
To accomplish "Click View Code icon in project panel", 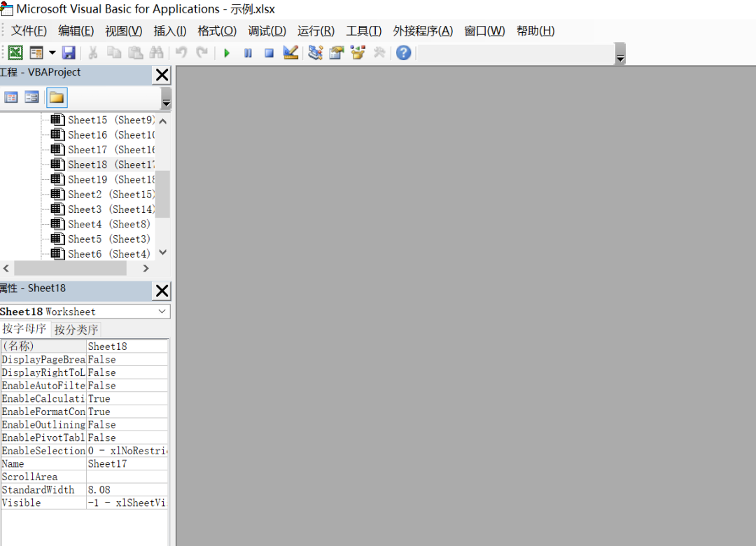I will click(11, 97).
